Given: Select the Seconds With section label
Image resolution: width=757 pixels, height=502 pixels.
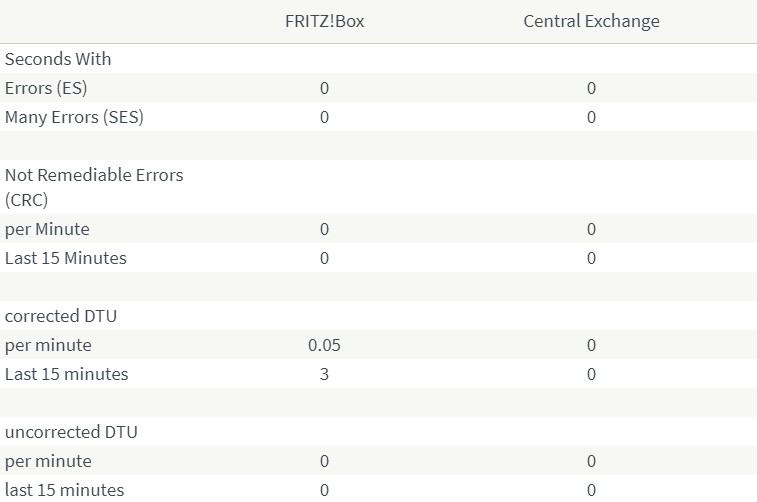Looking at the screenshot, I should click(58, 59).
